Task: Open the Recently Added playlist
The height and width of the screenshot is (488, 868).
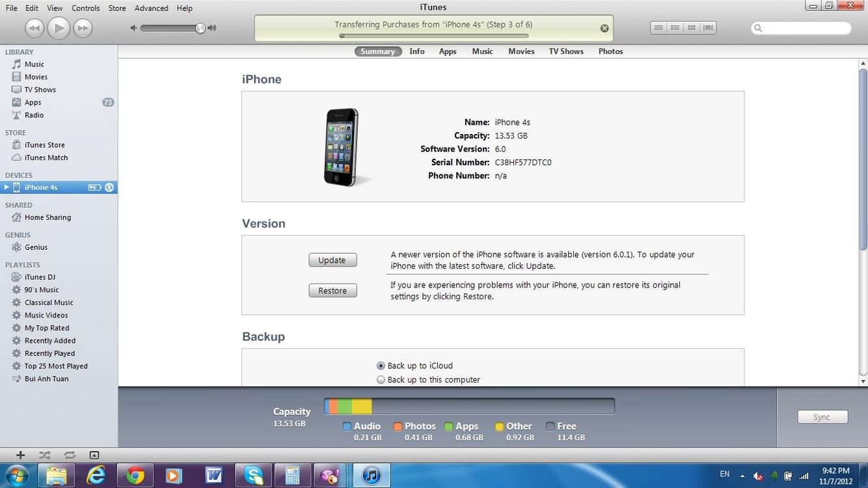Action: pos(50,340)
